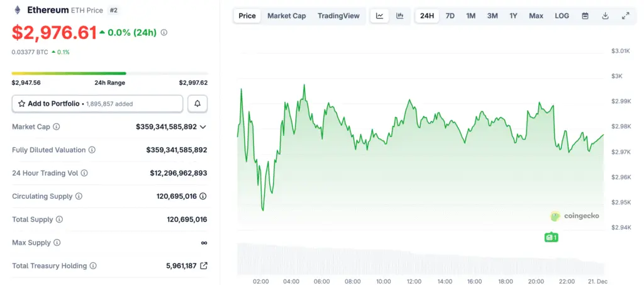The image size is (644, 285).
Task: Expand the Market Cap dropdown chevron
Action: pos(203,127)
